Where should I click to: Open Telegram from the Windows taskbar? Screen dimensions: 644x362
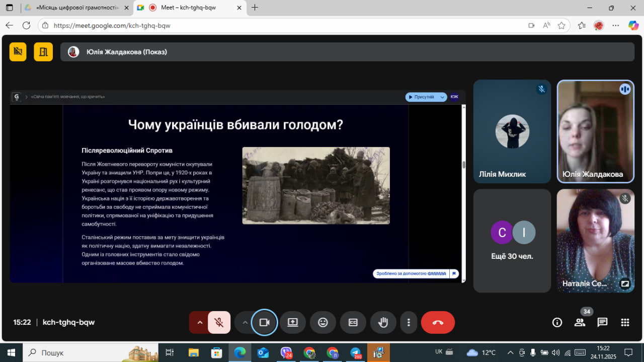(356, 352)
